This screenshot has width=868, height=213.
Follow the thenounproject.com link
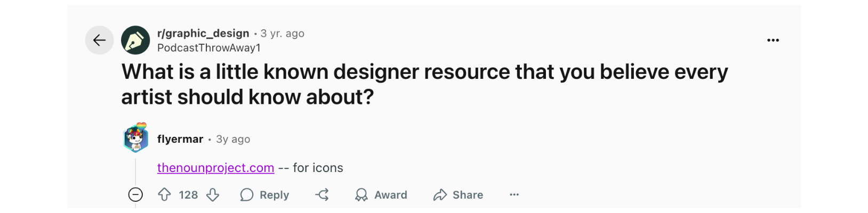pos(215,168)
